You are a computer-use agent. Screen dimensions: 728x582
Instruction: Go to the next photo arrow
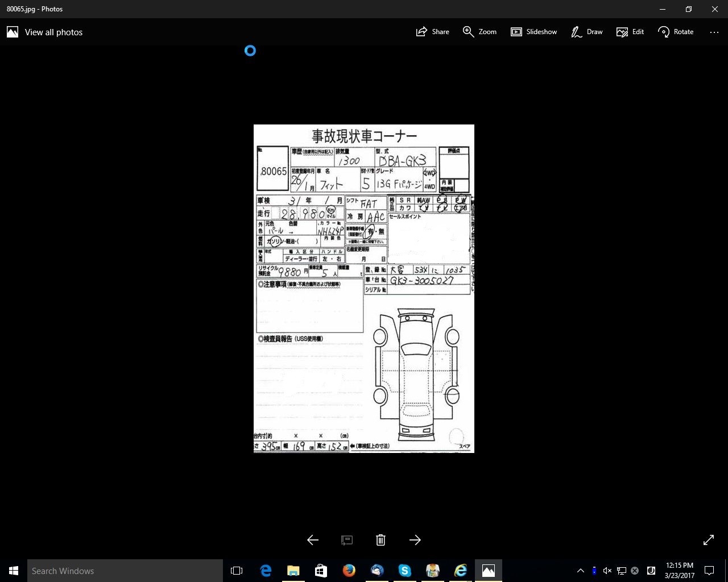coord(415,540)
